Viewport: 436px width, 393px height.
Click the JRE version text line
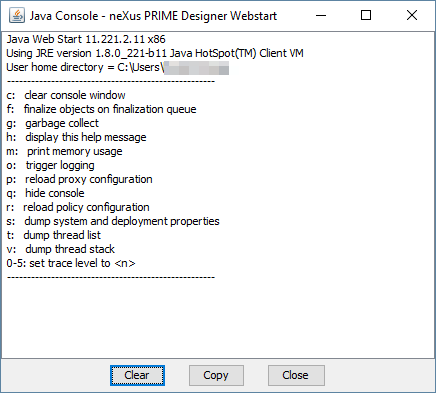coord(155,53)
